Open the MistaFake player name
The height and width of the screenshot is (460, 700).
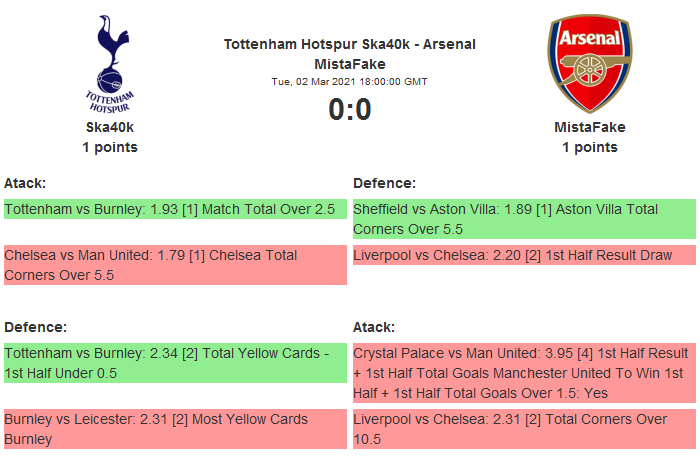(x=589, y=127)
